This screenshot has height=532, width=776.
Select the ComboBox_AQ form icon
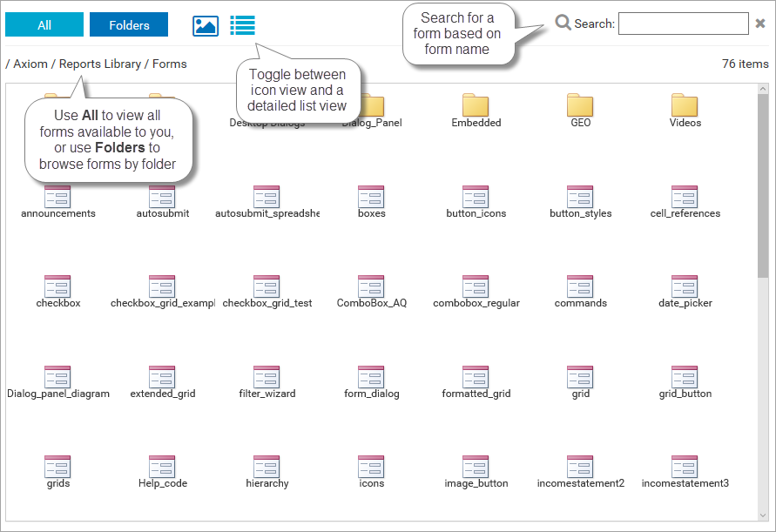pos(371,287)
